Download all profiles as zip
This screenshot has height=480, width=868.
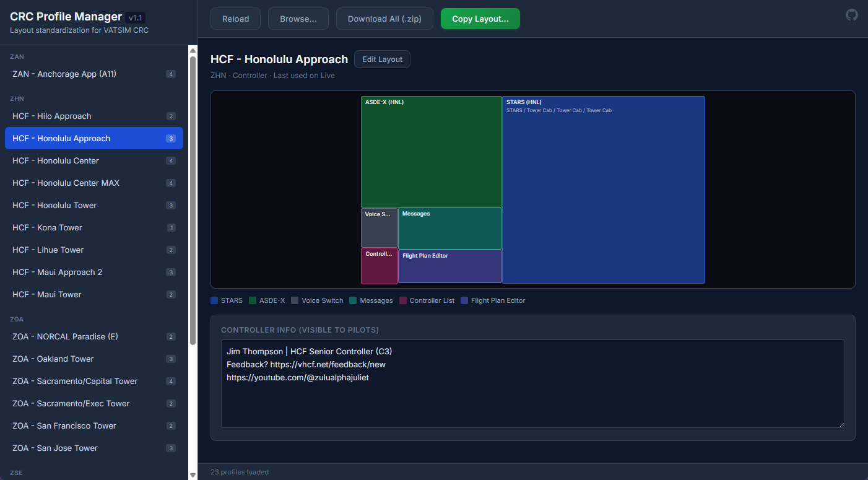point(384,19)
